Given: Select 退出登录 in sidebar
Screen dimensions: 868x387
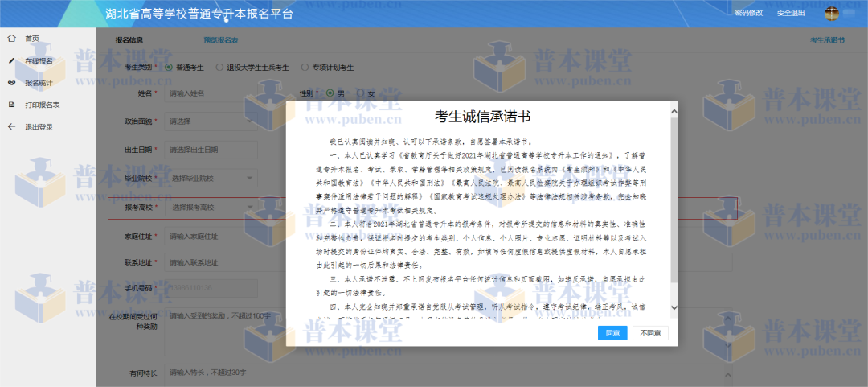Looking at the screenshot, I should [39, 127].
